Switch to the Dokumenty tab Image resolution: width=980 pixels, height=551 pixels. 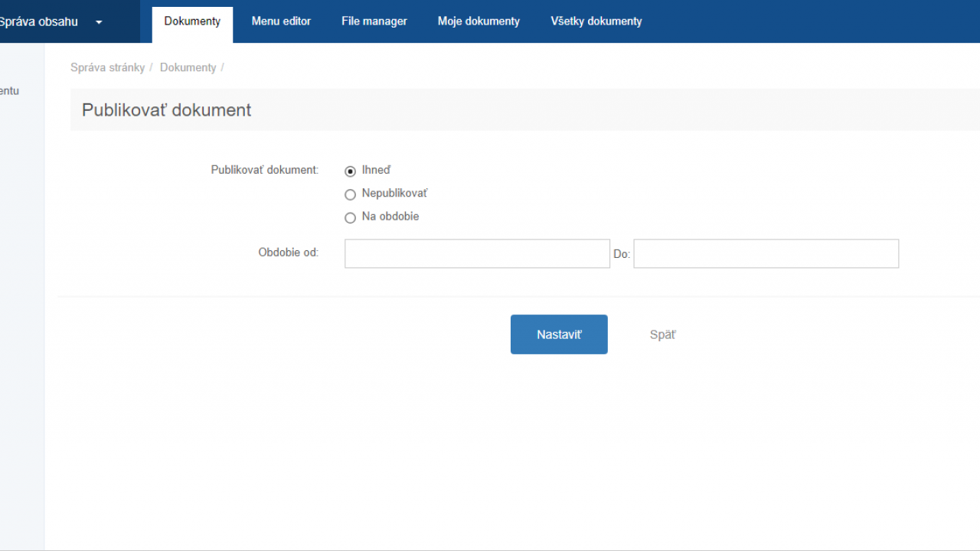(192, 21)
